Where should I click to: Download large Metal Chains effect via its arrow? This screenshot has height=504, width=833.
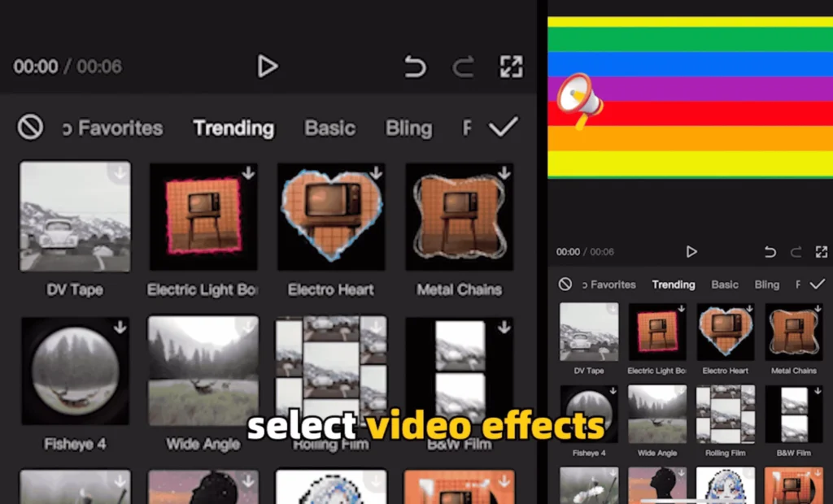tap(504, 173)
